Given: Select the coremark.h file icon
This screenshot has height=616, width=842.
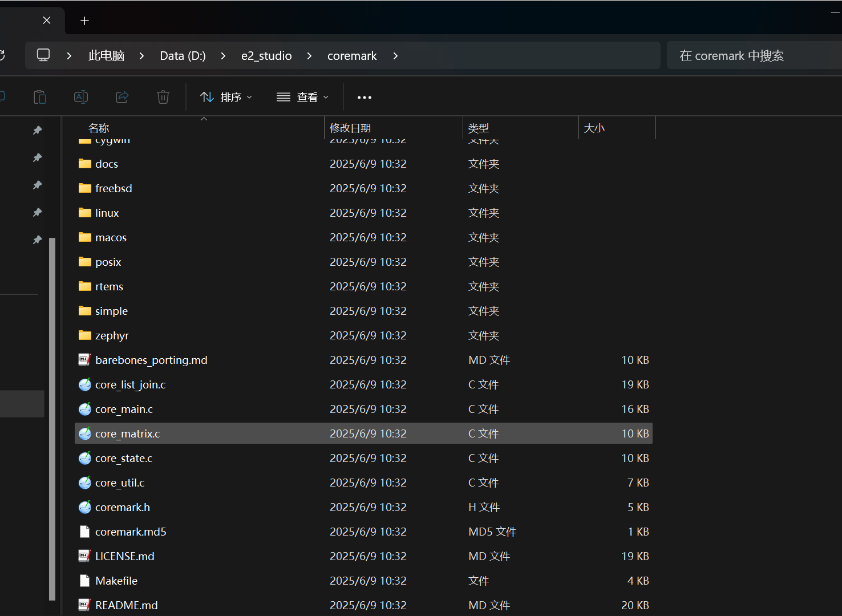Looking at the screenshot, I should pyautogui.click(x=85, y=507).
